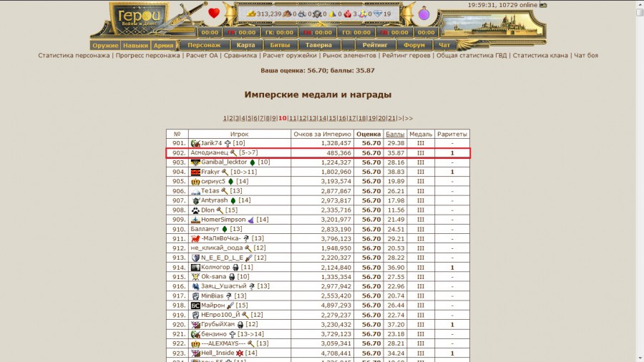The width and height of the screenshot is (644, 362).
Task: Open the Армия tab
Action: pos(163,46)
